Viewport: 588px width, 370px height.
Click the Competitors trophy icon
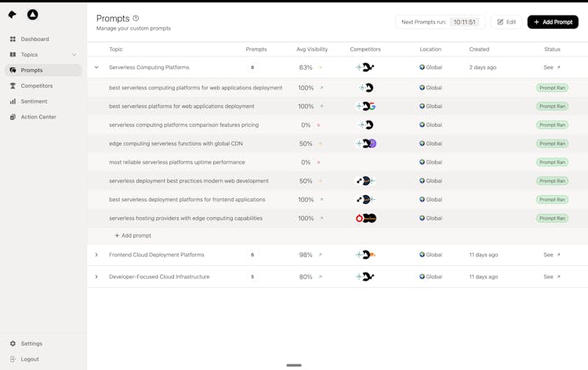click(13, 86)
